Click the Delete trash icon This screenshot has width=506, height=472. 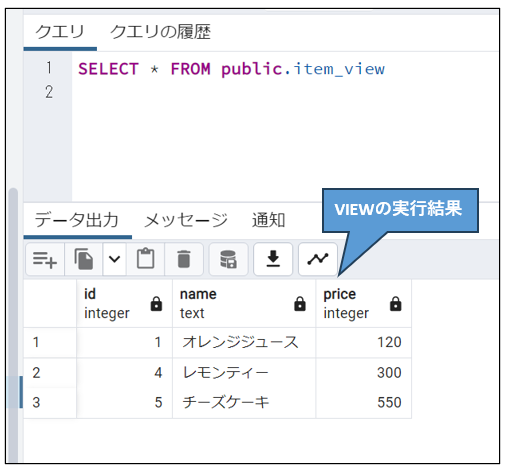click(x=184, y=259)
